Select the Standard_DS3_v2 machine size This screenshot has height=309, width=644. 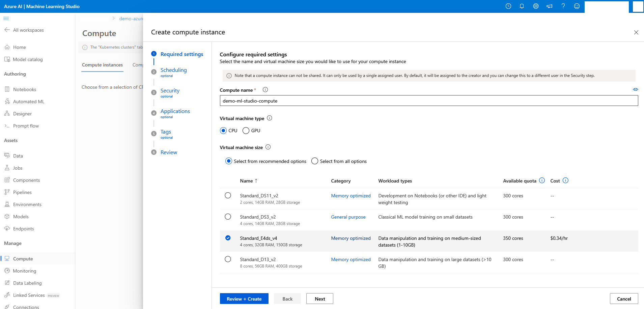[228, 217]
